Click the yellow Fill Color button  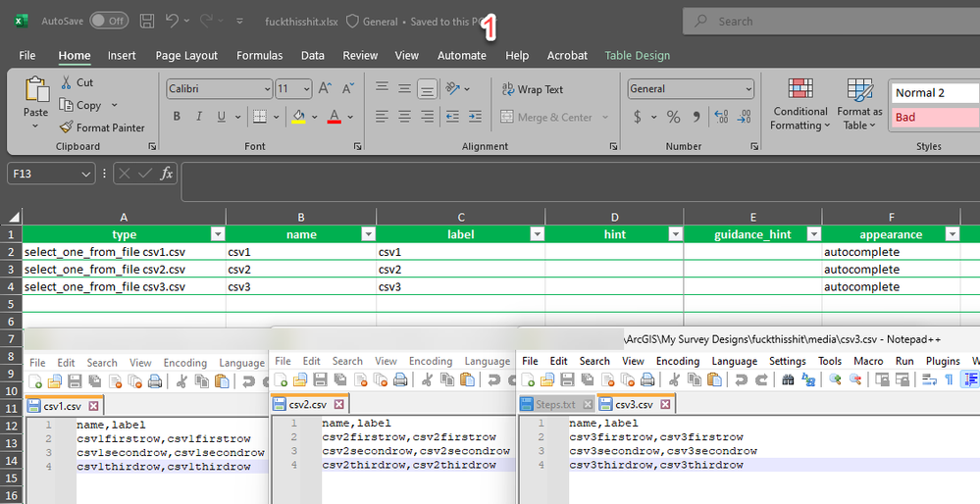tap(299, 116)
